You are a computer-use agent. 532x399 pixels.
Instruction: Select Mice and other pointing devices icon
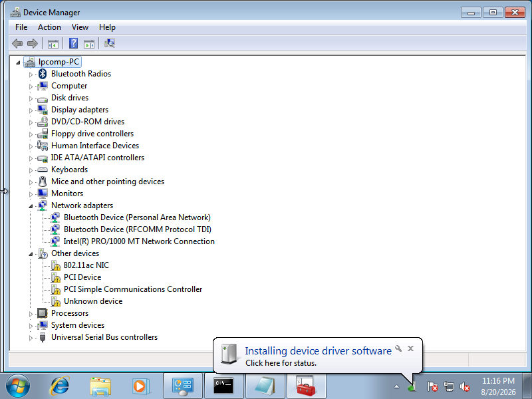click(x=43, y=182)
